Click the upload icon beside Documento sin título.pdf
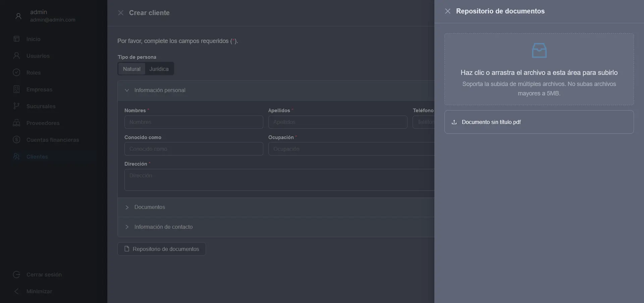 pos(454,122)
